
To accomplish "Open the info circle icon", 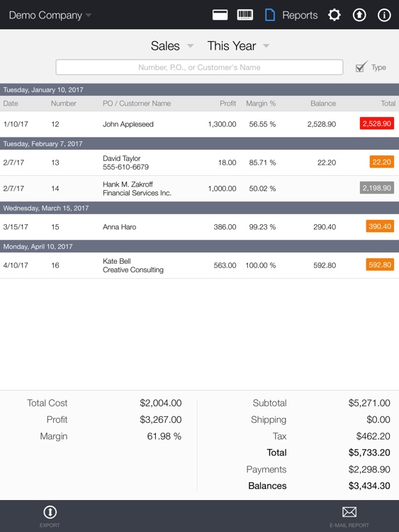I will [384, 15].
